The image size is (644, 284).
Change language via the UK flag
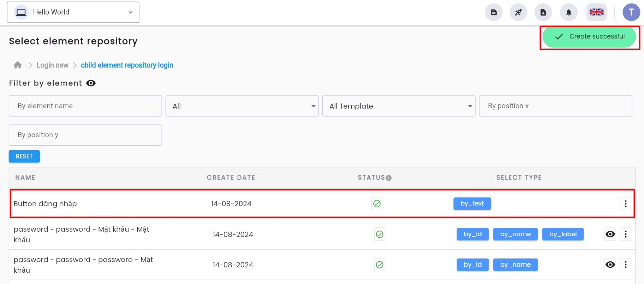point(596,12)
